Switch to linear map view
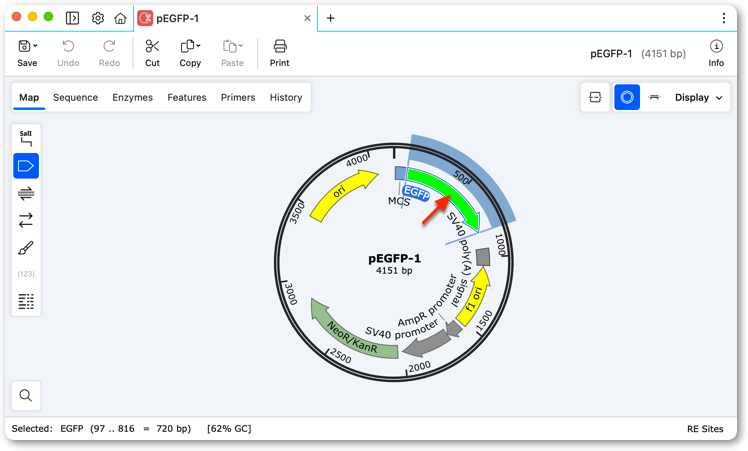This screenshot has height=451, width=748. point(654,97)
